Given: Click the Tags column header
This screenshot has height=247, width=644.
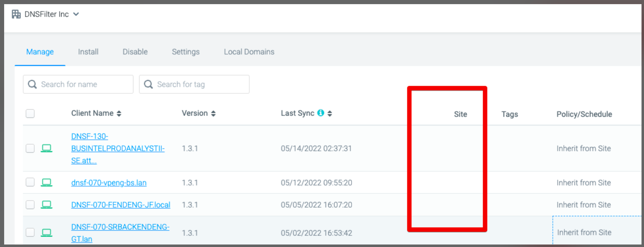Looking at the screenshot, I should [x=510, y=114].
